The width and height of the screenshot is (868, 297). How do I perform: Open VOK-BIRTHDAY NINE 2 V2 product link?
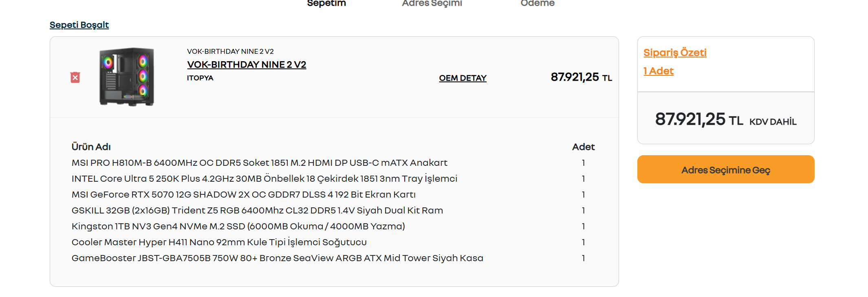click(x=247, y=64)
